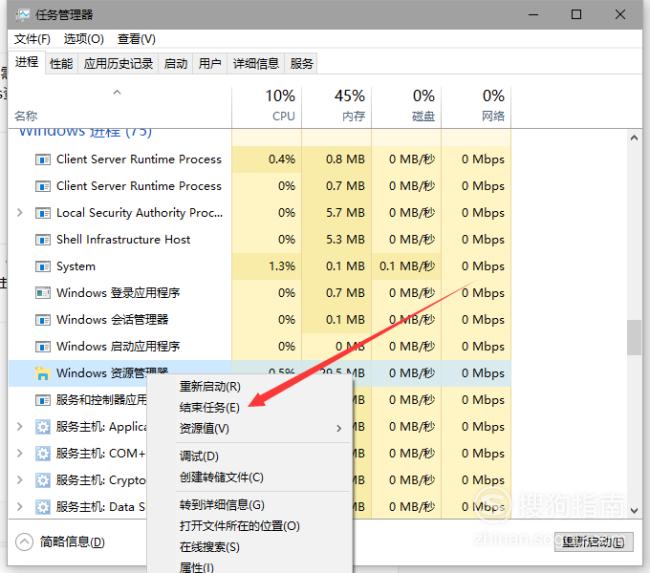Expand the 服务主机: Data S group
This screenshot has height=573, width=650.
tap(19, 507)
